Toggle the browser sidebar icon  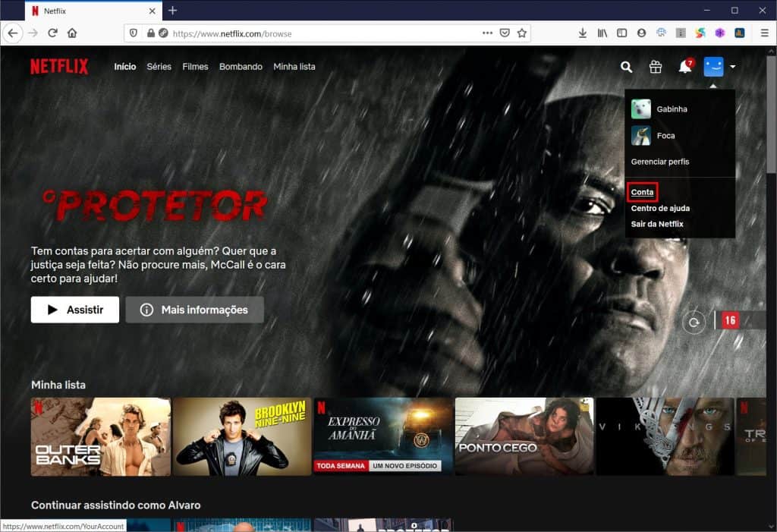(x=622, y=33)
